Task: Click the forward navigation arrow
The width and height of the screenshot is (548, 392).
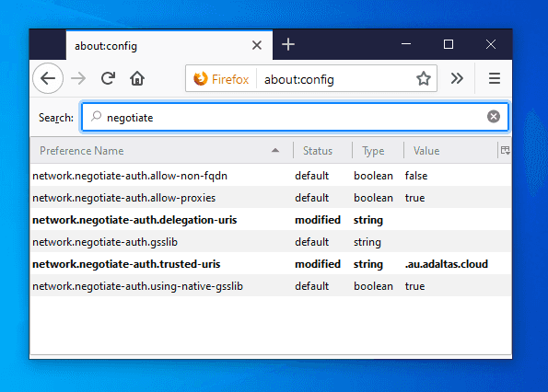Action: click(78, 78)
